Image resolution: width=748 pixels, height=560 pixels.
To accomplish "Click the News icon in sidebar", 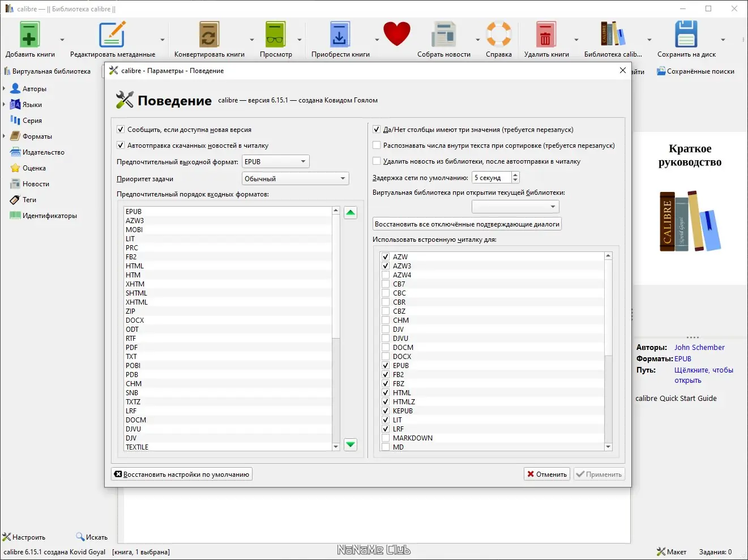I will click(15, 184).
